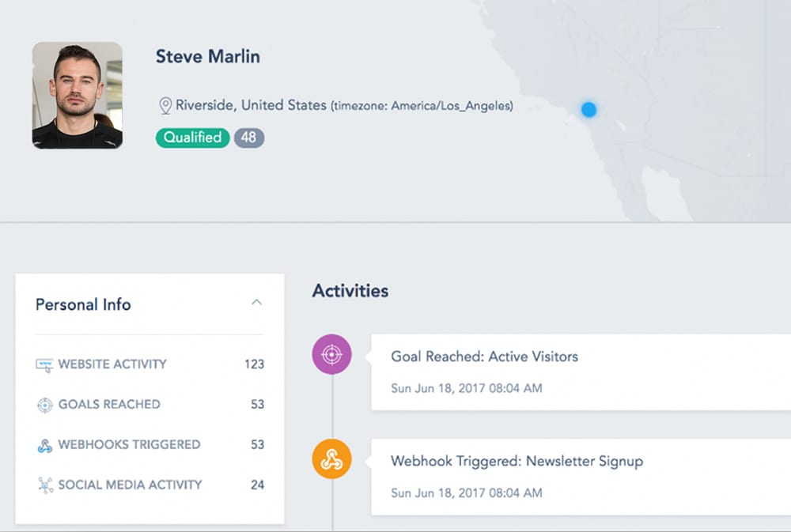Viewport: 791px width, 532px height.
Task: Select the Goals Reached list item
Action: pos(109,404)
